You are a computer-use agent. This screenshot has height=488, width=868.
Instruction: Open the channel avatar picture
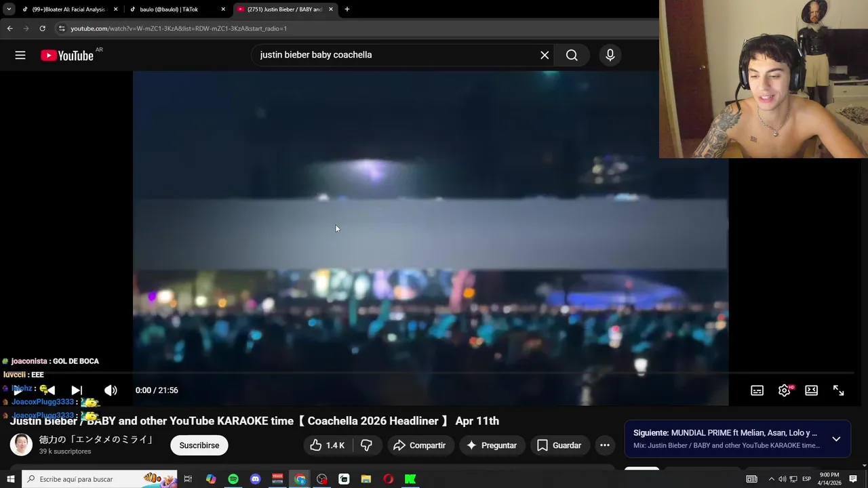(21, 445)
